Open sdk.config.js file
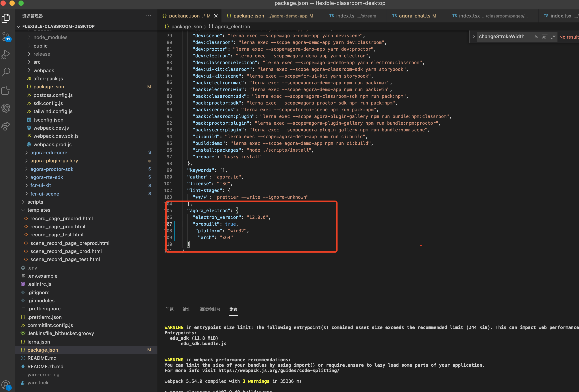The height and width of the screenshot is (392, 579). pyautogui.click(x=48, y=103)
